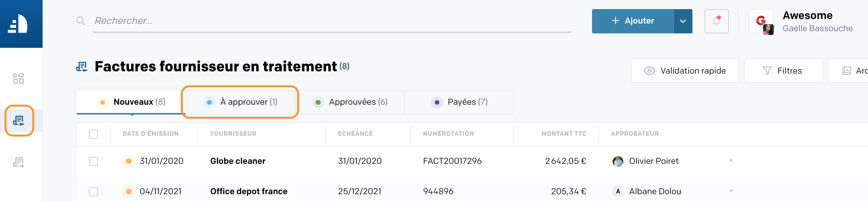Tick the select-all checkbox in table header
868x201 pixels.
[93, 134]
